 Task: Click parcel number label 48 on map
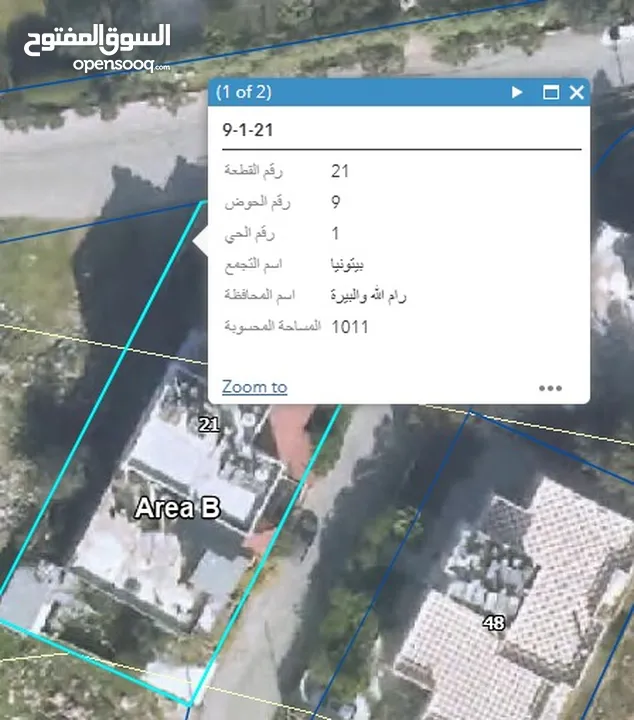click(x=493, y=623)
